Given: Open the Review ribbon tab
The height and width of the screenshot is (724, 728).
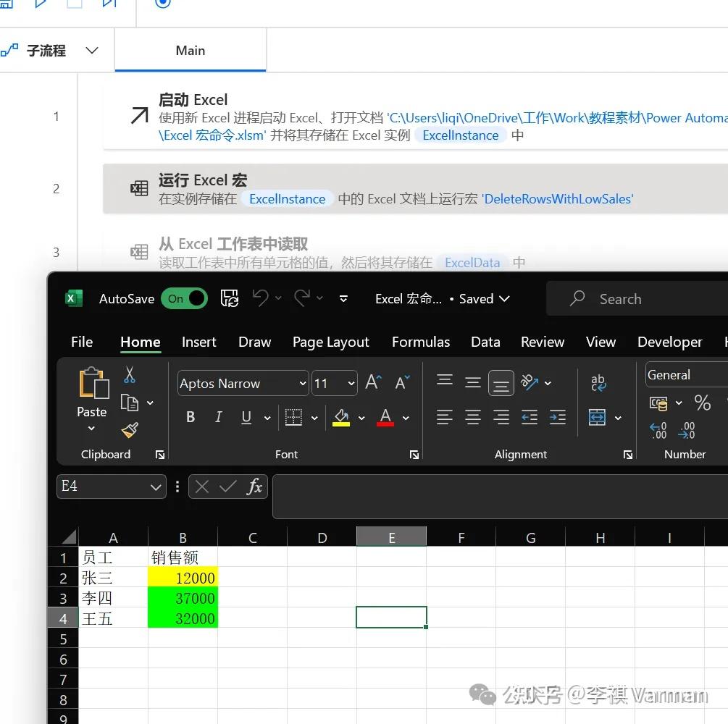Looking at the screenshot, I should click(543, 342).
